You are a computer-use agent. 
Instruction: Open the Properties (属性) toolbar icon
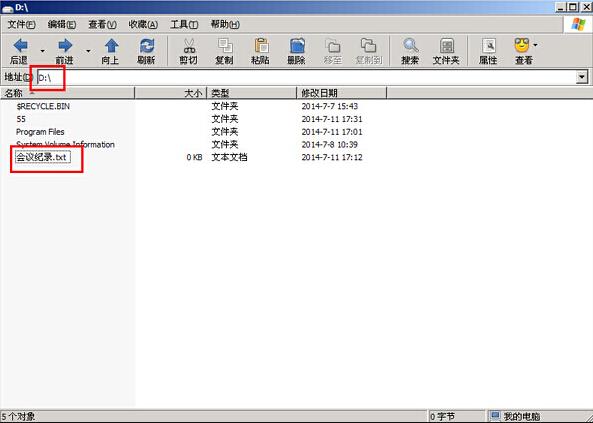tap(488, 46)
